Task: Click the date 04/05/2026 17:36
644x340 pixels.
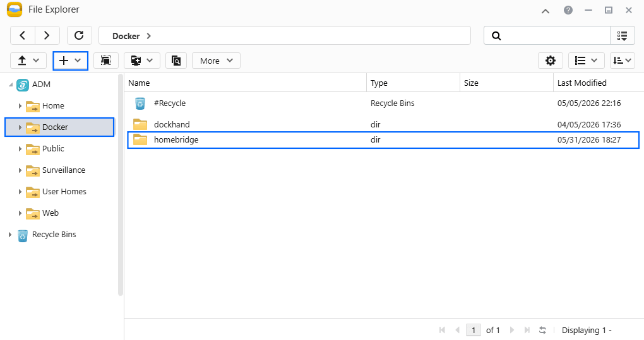Action: 589,124
